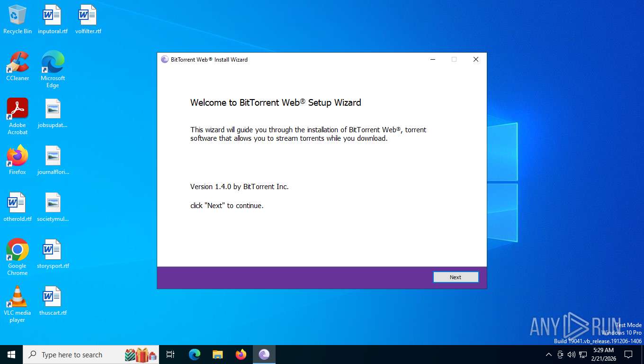Screen dimensions: 644x364
Task: Select the Microsoft Edge desktop shortcut
Action: point(53,70)
